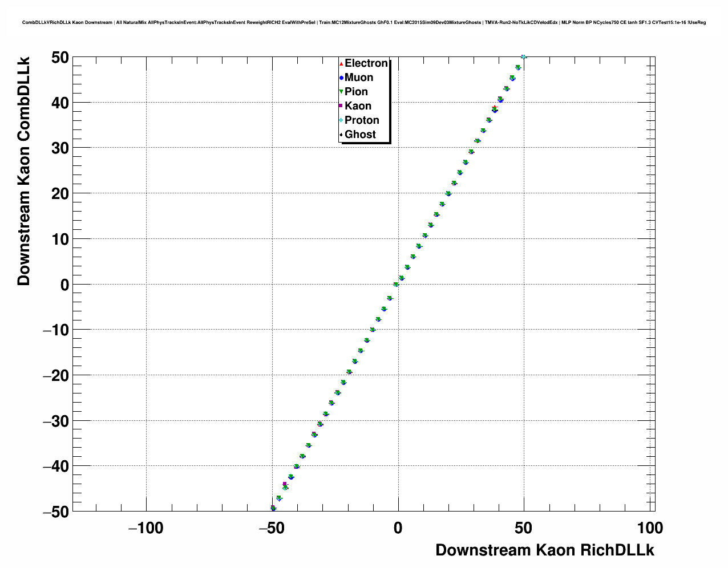Click the data point at the origin

[x=396, y=284]
